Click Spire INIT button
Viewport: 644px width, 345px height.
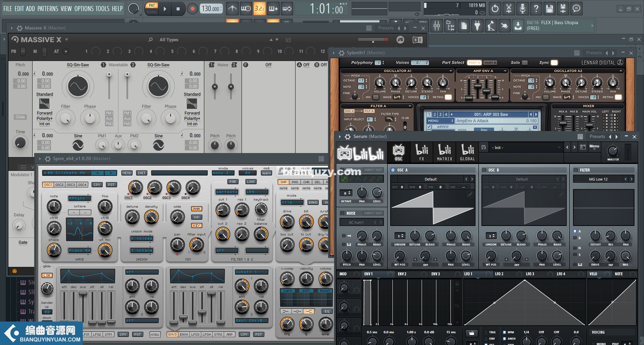(x=142, y=173)
